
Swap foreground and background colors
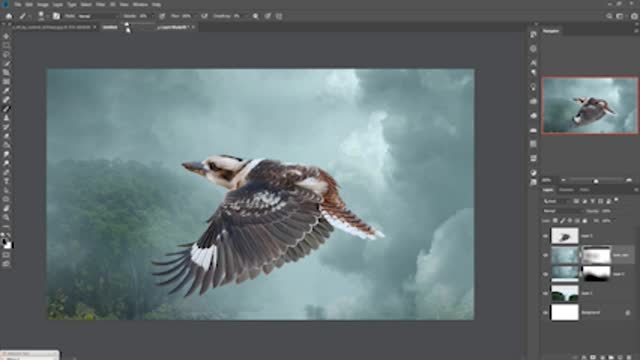tap(9, 235)
